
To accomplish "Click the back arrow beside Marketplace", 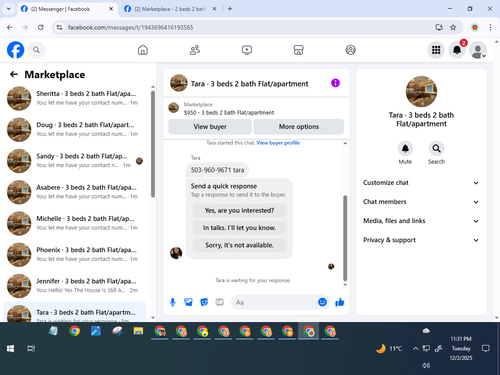I will 14,74.
